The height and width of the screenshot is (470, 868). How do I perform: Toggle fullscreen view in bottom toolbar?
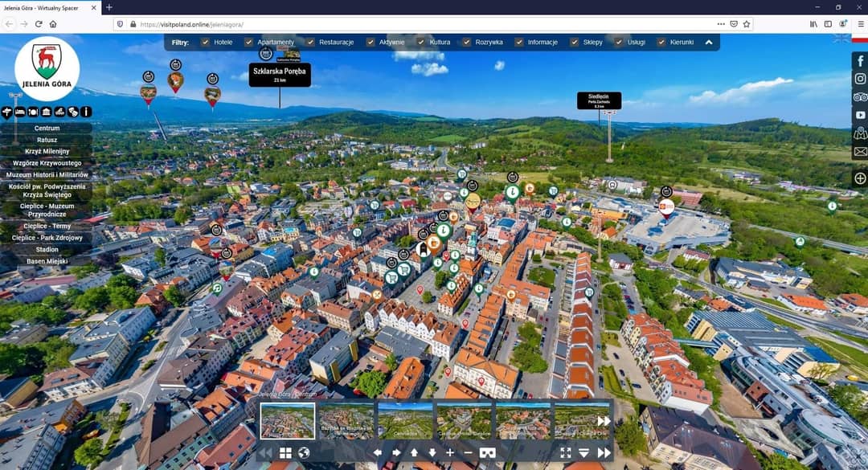pos(566,453)
